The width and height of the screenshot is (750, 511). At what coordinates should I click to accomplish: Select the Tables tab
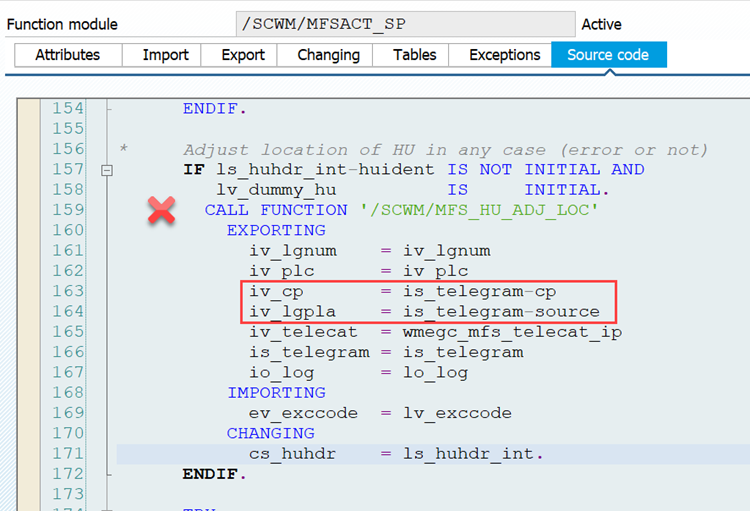[x=415, y=55]
